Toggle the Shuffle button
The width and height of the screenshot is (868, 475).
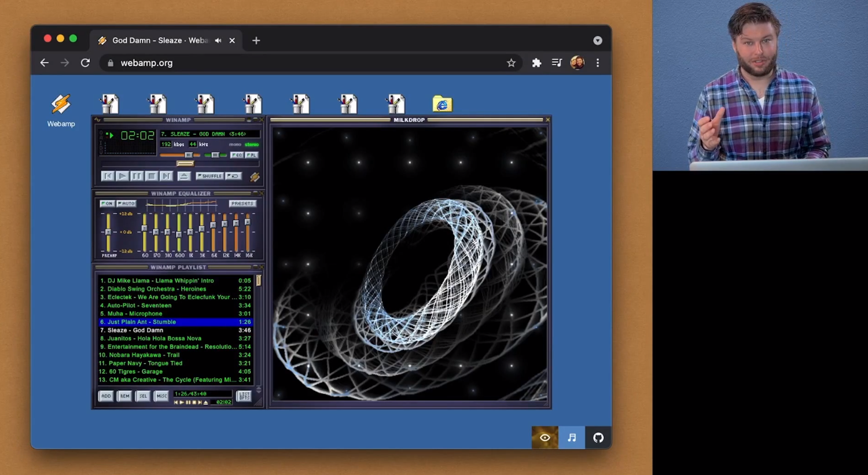coord(210,176)
